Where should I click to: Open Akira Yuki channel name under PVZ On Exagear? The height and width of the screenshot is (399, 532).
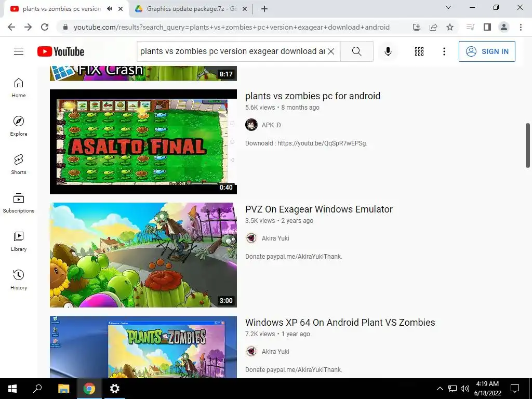(275, 238)
